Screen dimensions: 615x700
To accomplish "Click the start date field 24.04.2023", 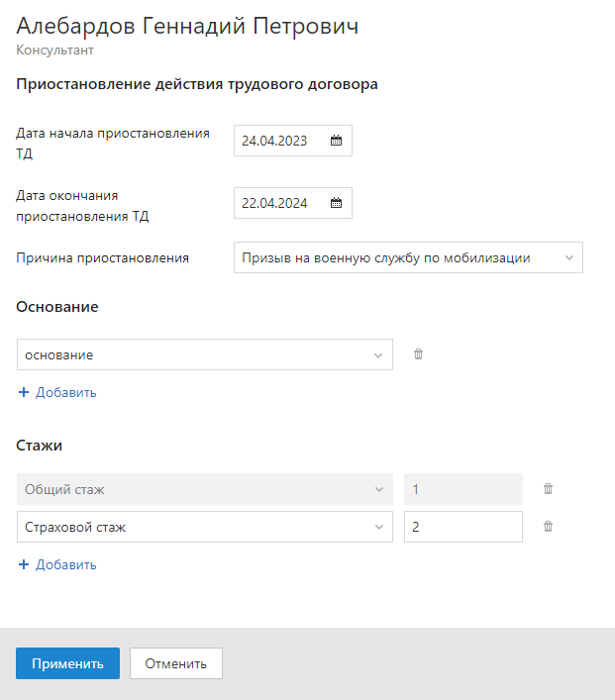I will click(x=293, y=141).
